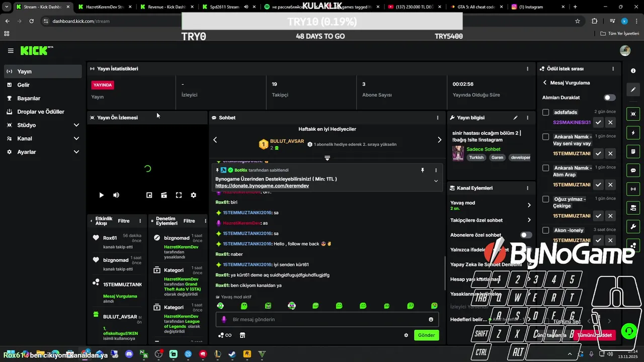
Task: Check the Akon -lonely request checkbox
Action: 545,230
